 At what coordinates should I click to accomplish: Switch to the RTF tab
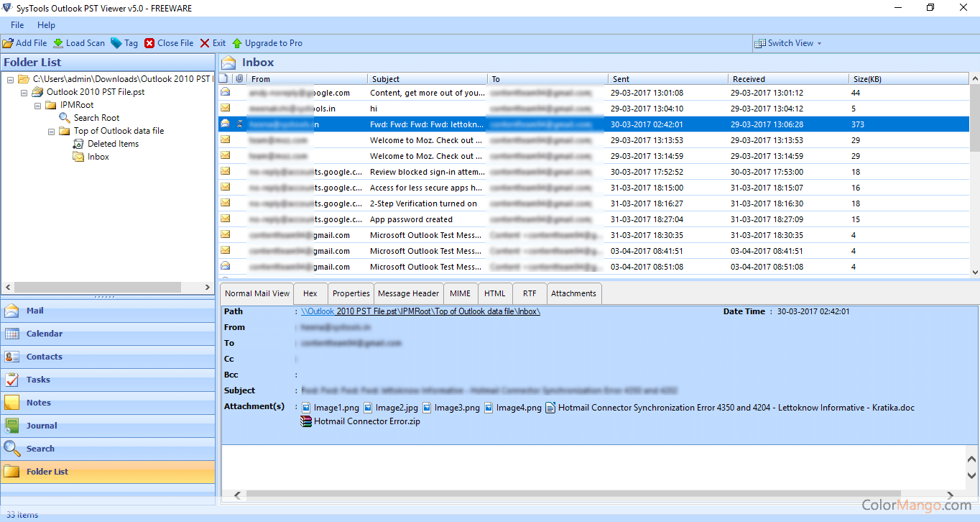[x=530, y=293]
